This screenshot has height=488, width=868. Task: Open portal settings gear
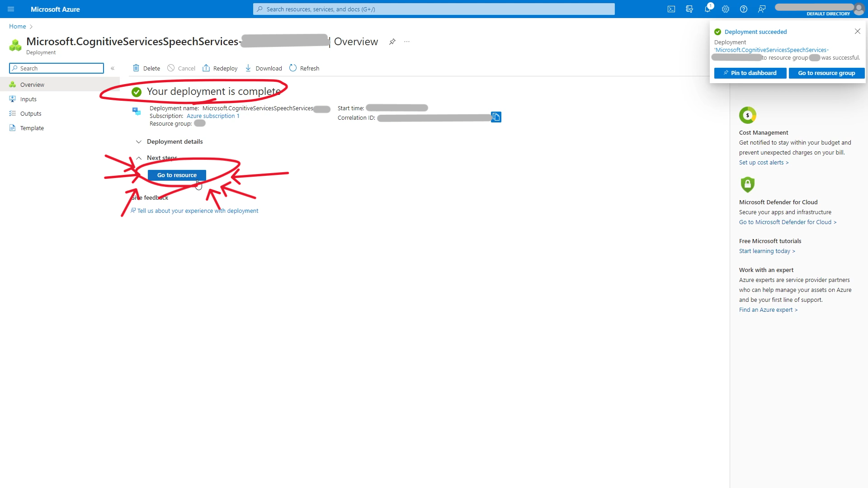[x=726, y=9]
